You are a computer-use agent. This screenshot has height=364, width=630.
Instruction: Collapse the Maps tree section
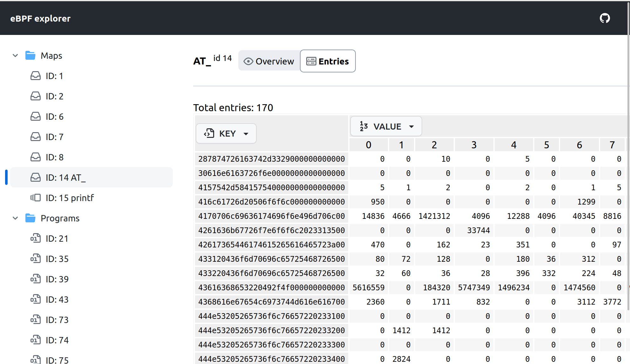point(15,56)
